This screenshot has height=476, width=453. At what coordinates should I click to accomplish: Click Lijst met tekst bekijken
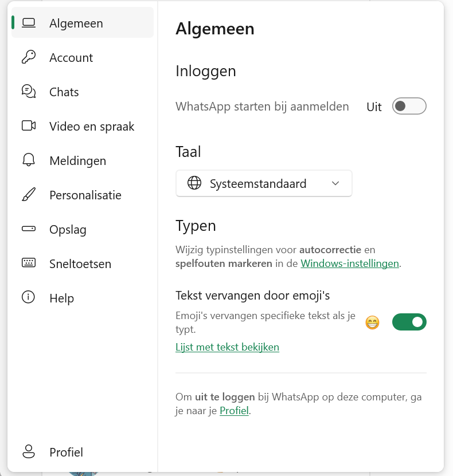point(227,347)
